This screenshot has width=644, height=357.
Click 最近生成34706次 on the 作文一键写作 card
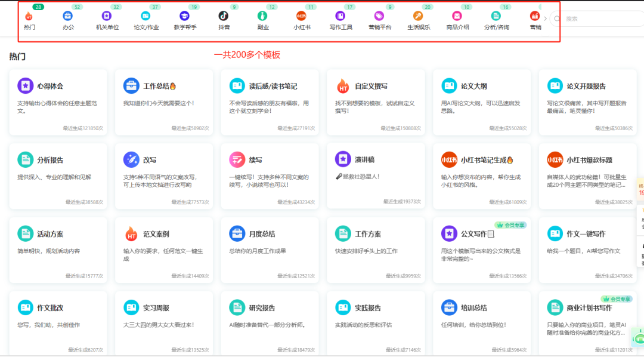click(x=614, y=276)
